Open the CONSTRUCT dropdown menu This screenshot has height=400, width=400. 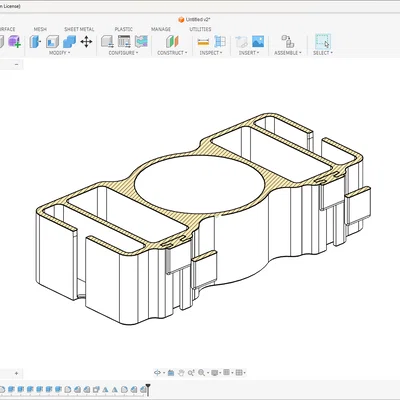tap(172, 53)
